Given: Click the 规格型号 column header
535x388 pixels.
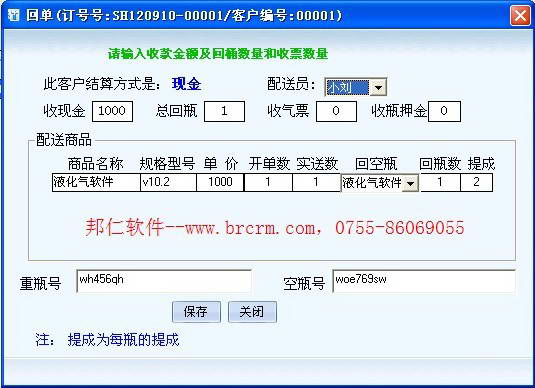Looking at the screenshot, I should (x=167, y=164).
